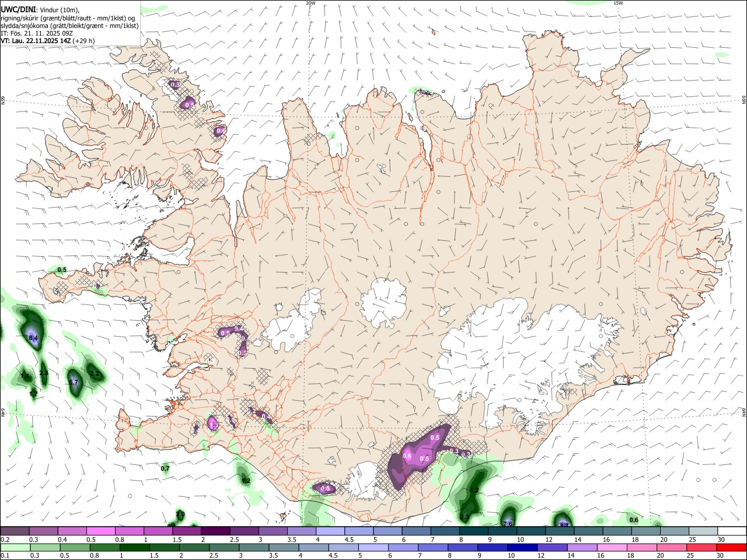Select the dark teal 8 swatch in upper legend
747x560 pixels.
click(x=474, y=531)
